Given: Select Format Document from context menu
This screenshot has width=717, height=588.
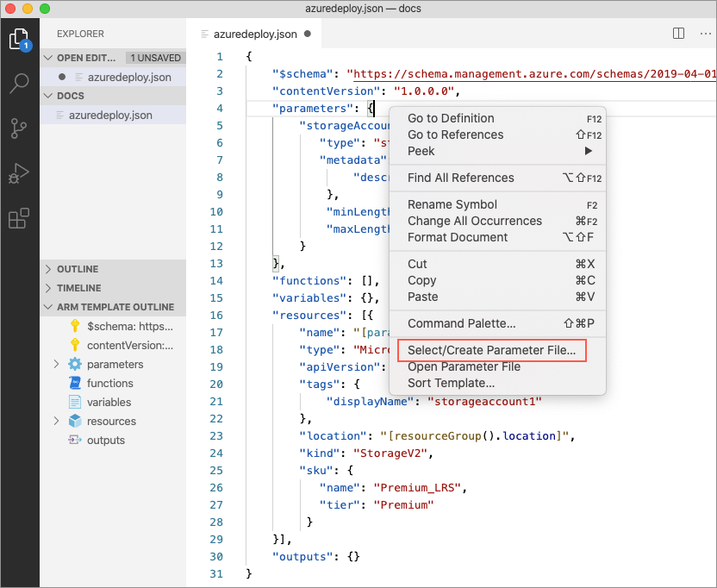Looking at the screenshot, I should pyautogui.click(x=458, y=237).
